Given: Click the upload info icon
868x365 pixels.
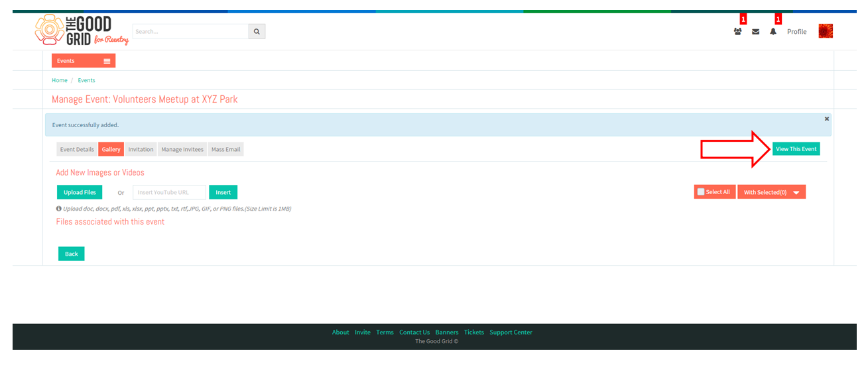Looking at the screenshot, I should pyautogui.click(x=59, y=209).
